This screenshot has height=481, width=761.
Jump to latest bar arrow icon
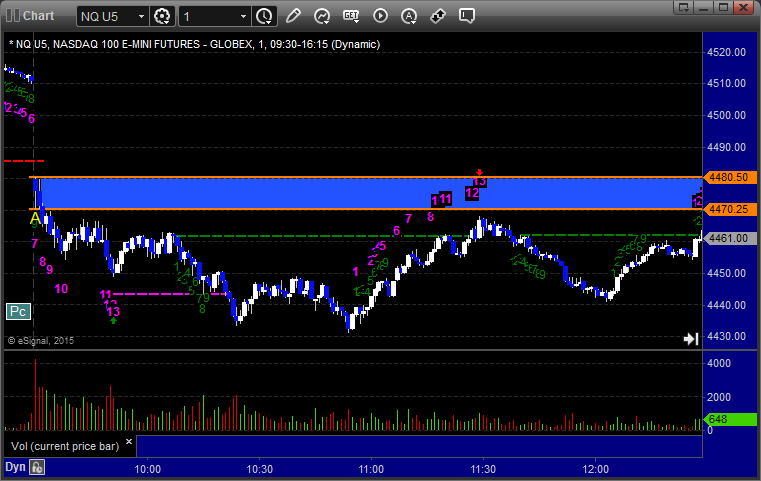[691, 338]
